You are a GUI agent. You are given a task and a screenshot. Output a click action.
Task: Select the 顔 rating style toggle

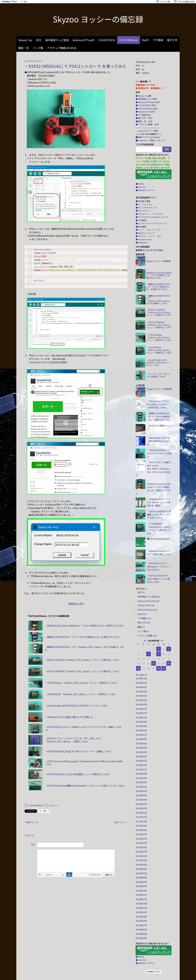coord(64,875)
